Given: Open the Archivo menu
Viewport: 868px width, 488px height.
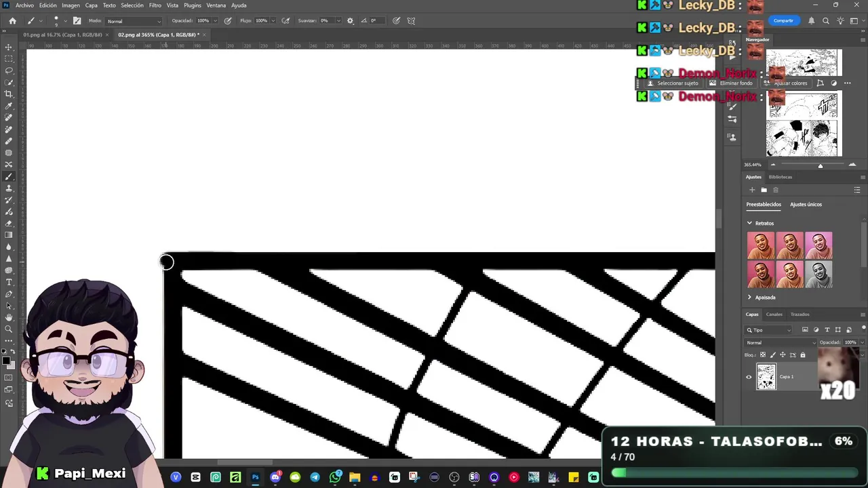Looking at the screenshot, I should click(24, 5).
